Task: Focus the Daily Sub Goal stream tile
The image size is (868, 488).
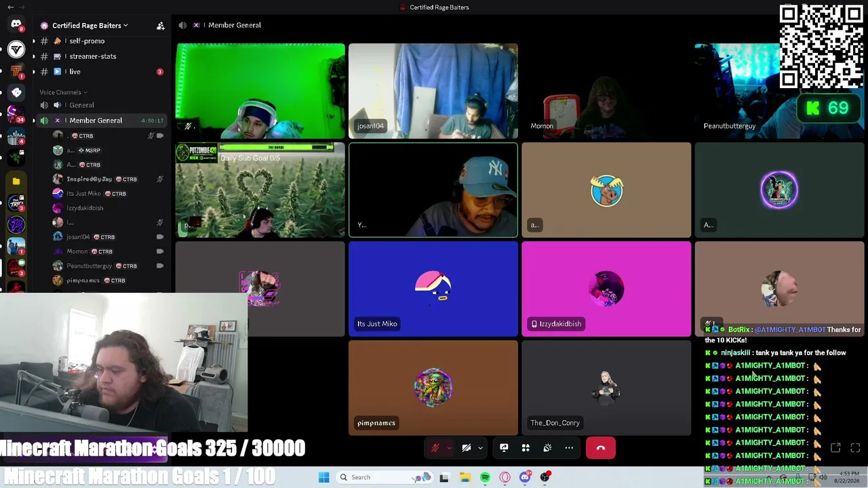Action: pyautogui.click(x=260, y=190)
